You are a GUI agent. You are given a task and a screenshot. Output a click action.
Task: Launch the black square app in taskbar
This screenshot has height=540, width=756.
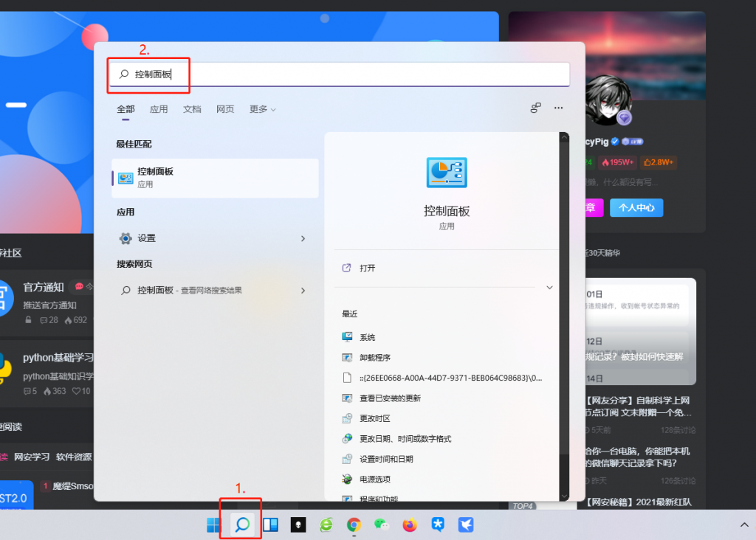point(298,525)
